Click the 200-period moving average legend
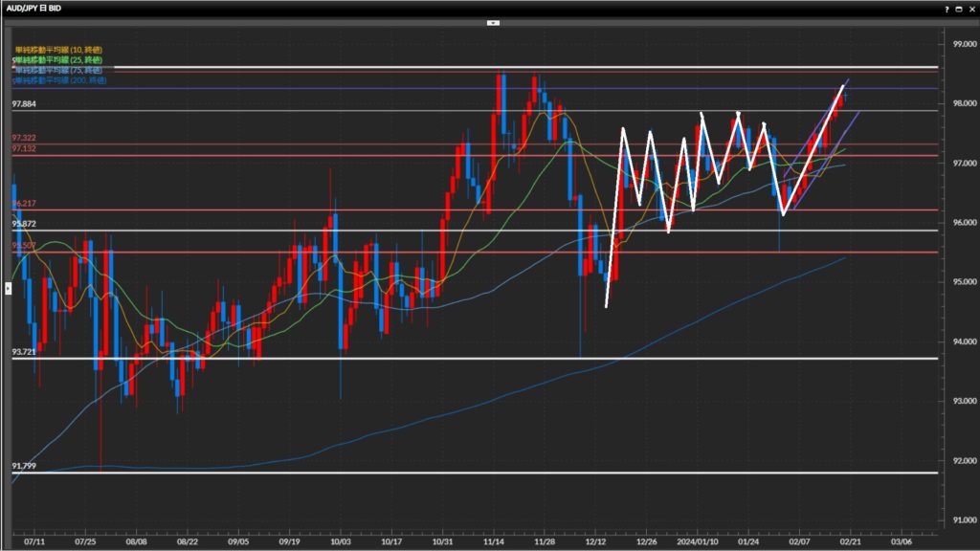Viewport: 980px width, 551px height. pyautogui.click(x=59, y=80)
